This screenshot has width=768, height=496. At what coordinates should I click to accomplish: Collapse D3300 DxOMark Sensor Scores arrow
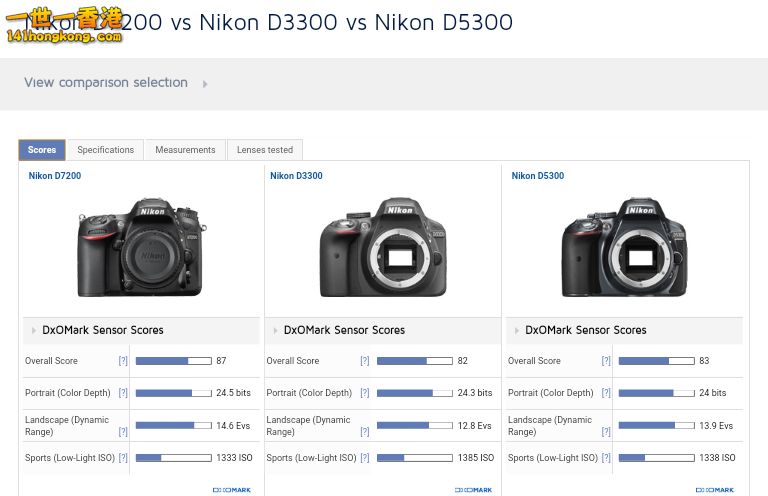click(275, 331)
